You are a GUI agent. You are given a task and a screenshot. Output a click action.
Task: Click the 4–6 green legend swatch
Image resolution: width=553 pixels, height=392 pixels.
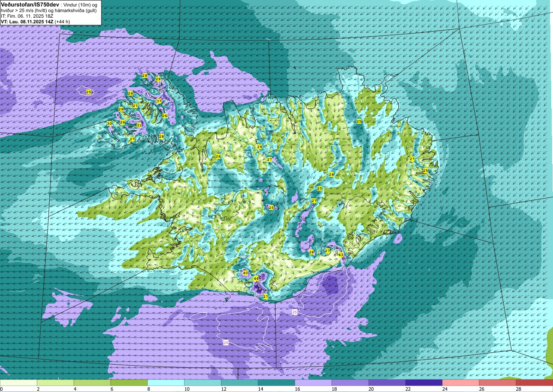[92, 383]
